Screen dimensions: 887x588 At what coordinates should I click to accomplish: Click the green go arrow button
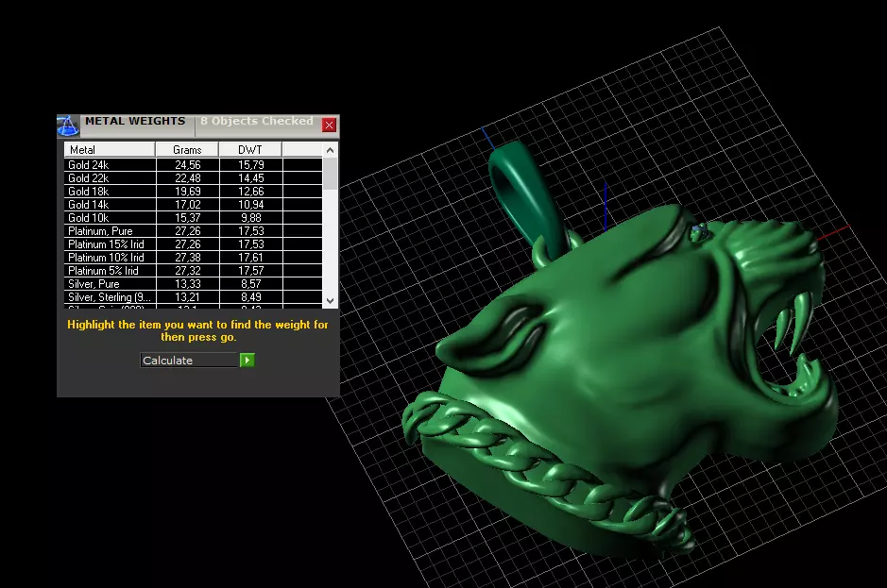point(247,361)
